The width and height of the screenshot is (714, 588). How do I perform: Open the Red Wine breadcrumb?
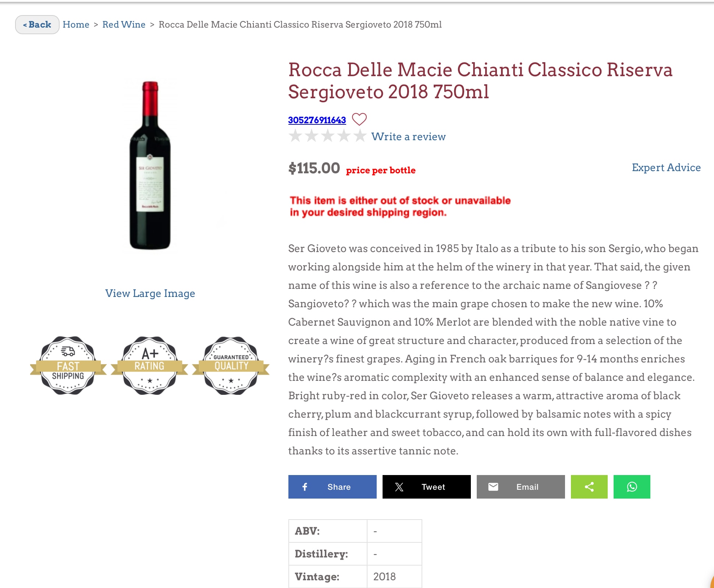pos(124,25)
